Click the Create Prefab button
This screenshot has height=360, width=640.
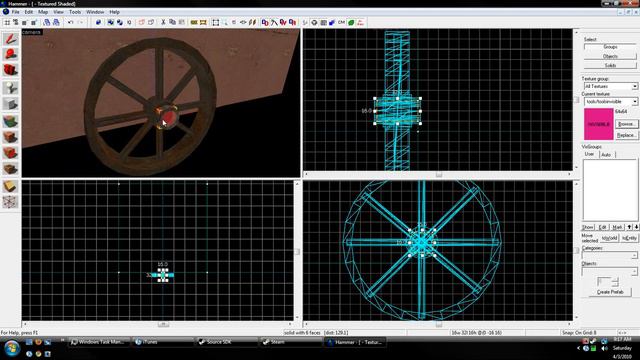coord(610,292)
